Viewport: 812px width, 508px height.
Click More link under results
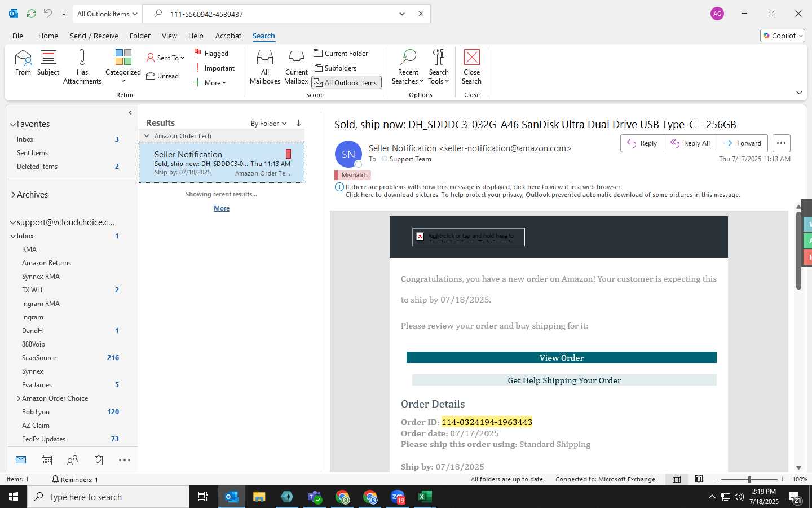click(222, 208)
